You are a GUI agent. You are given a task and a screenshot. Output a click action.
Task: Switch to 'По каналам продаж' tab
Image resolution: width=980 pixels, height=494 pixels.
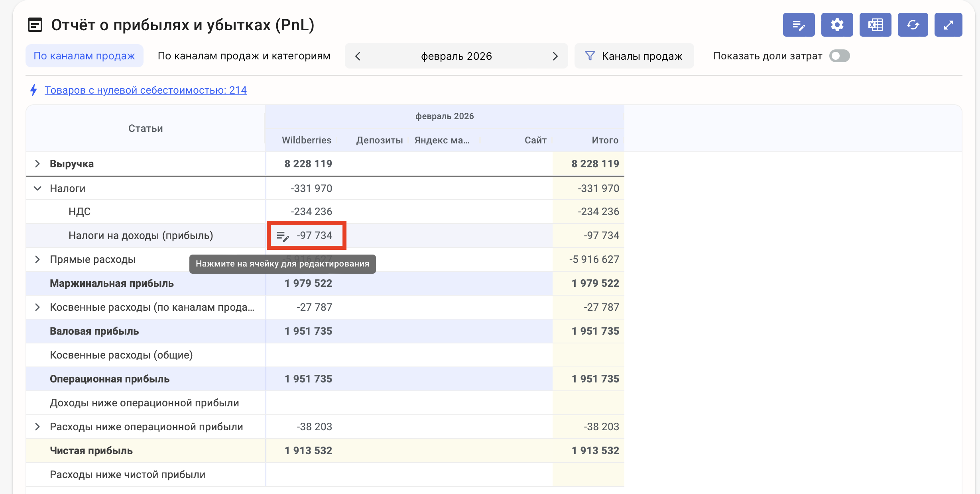pos(84,56)
